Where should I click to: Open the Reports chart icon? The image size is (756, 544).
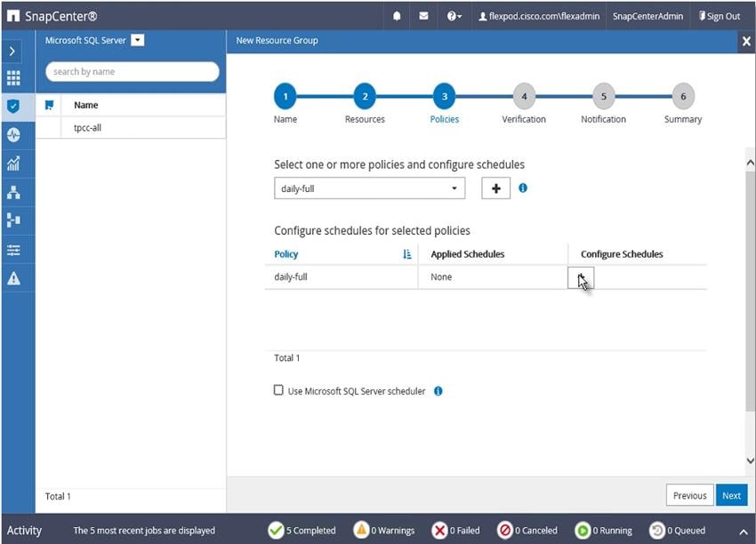[13, 164]
